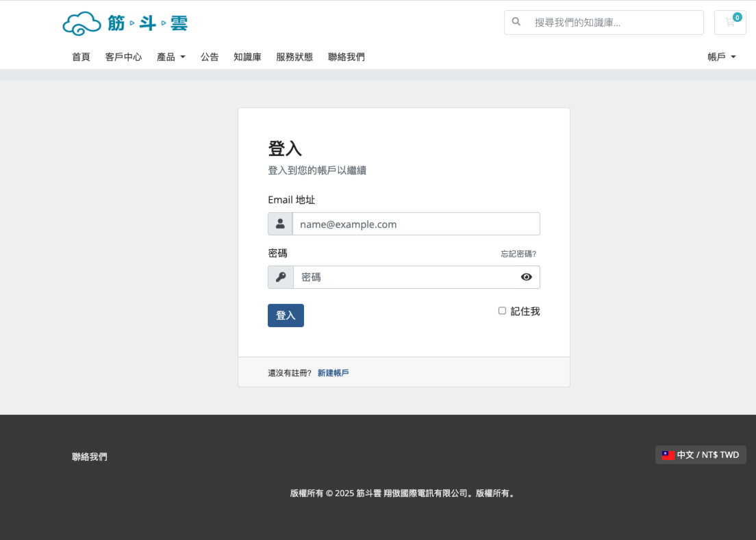Image resolution: width=756 pixels, height=540 pixels.
Task: Click the 登入到您的帳戶以繼續 subtitle text
Action: click(317, 170)
